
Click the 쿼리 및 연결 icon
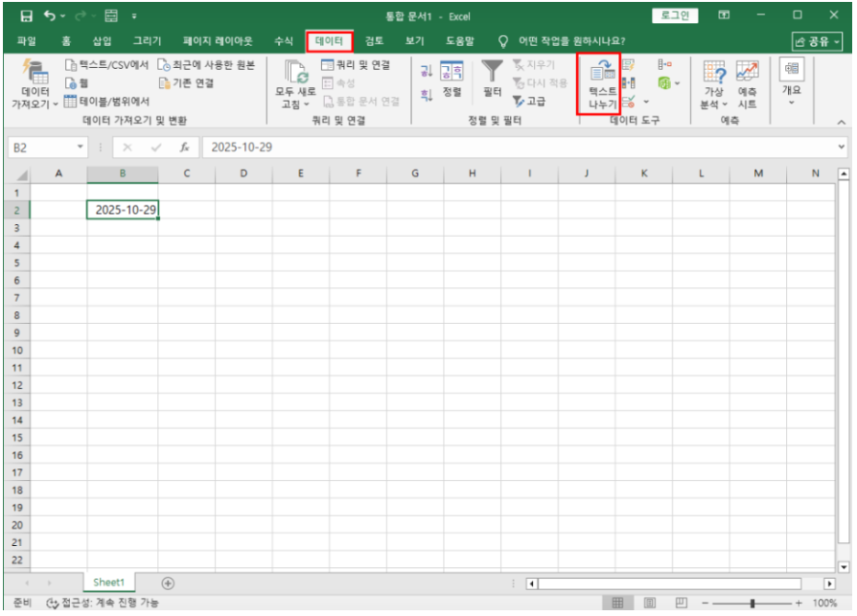point(327,65)
